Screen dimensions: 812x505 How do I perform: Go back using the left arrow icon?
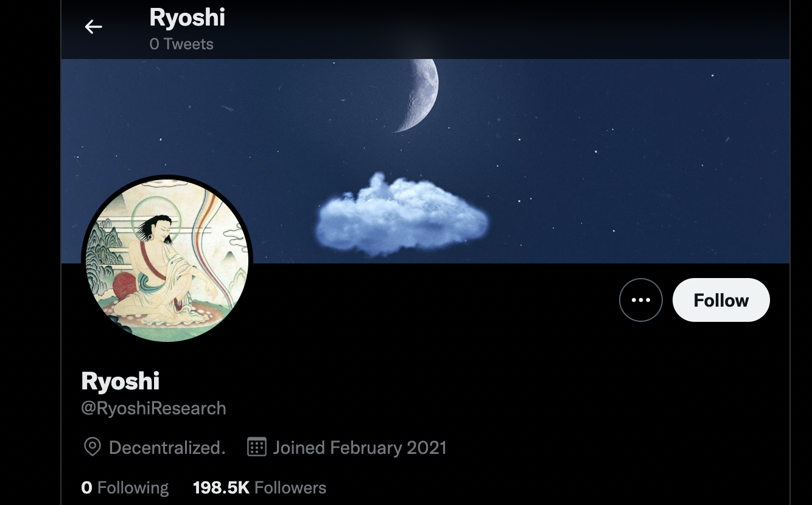[93, 27]
